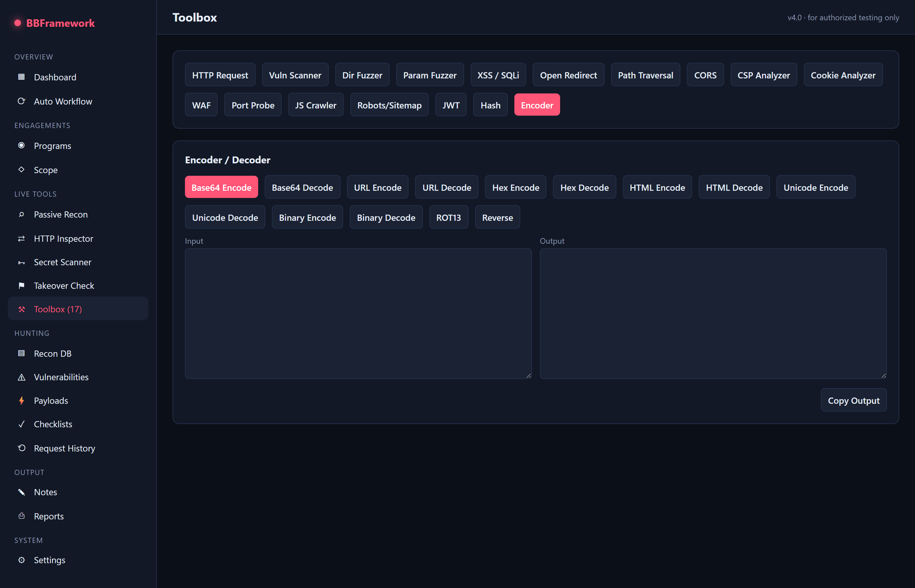Select the Port Probe tool

click(253, 105)
